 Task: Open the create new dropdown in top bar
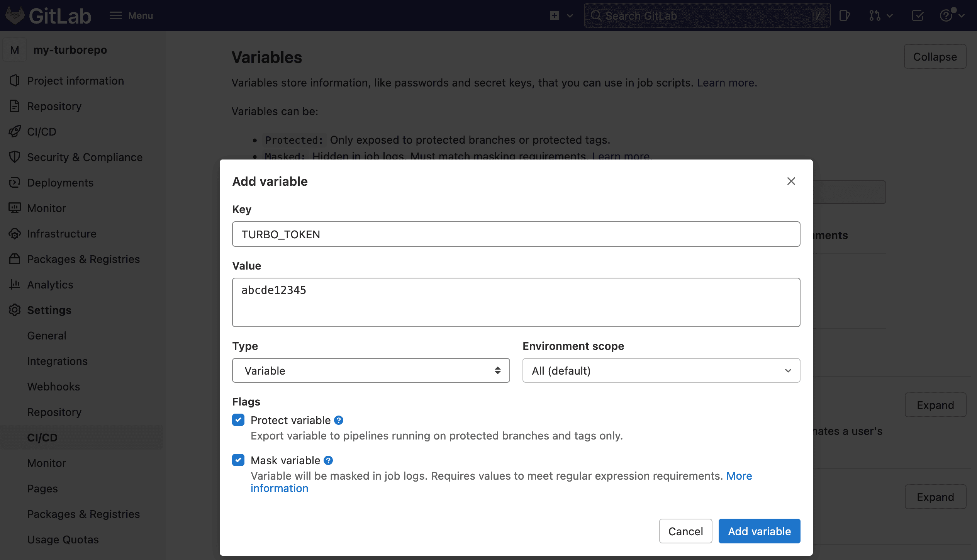[x=560, y=15]
